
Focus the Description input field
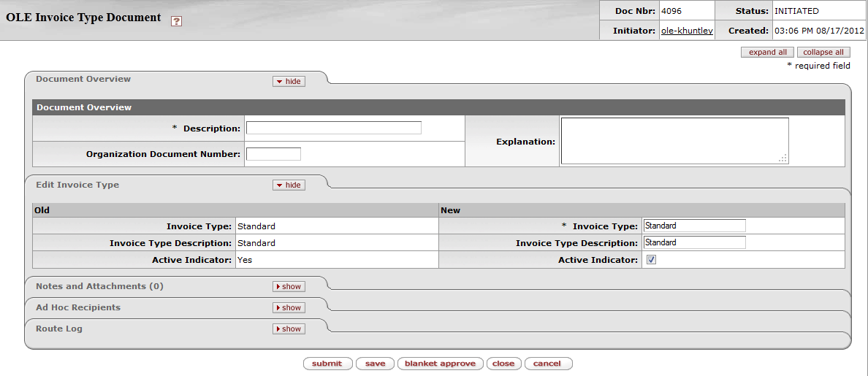(x=333, y=128)
